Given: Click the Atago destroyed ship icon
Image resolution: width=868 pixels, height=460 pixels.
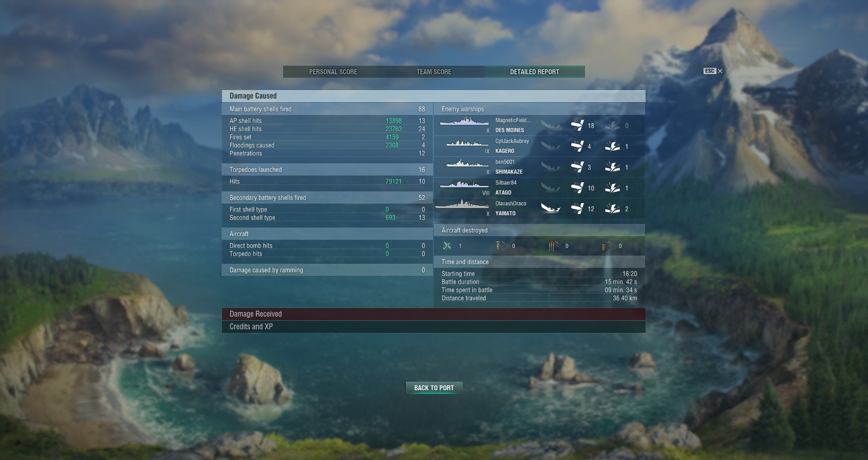Looking at the screenshot, I should coord(551,188).
